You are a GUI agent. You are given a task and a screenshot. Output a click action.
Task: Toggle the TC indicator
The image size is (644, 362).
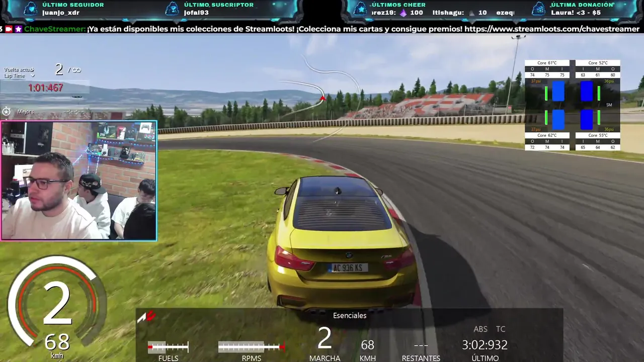point(501,329)
